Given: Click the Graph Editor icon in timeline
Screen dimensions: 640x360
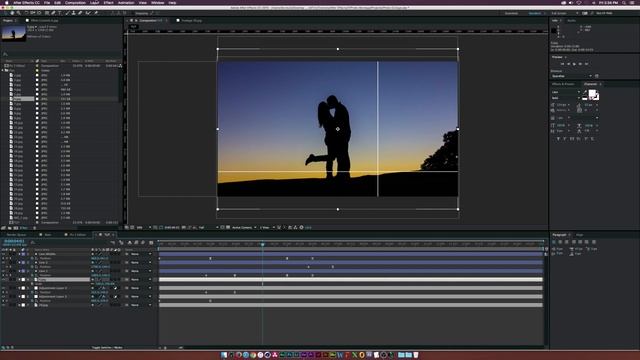Looking at the screenshot, I should click(x=151, y=242).
